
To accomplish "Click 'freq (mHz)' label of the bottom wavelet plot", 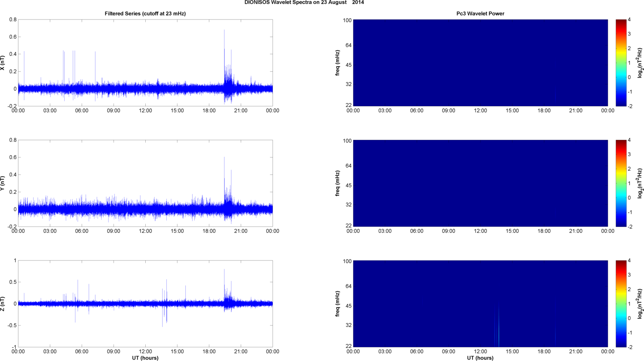I will 338,304.
